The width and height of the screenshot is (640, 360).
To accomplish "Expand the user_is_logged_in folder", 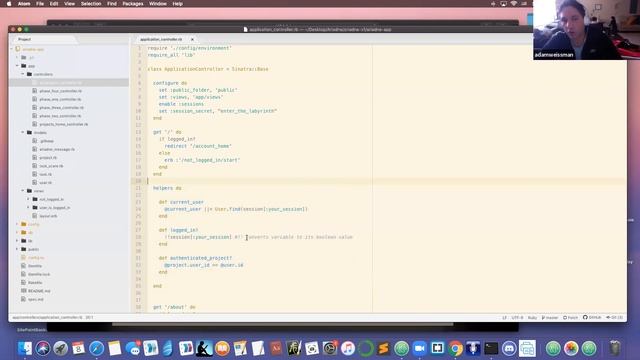I will [x=29, y=208].
